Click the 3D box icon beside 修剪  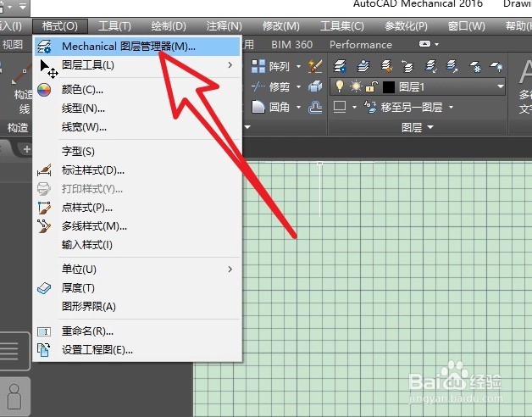coord(315,87)
